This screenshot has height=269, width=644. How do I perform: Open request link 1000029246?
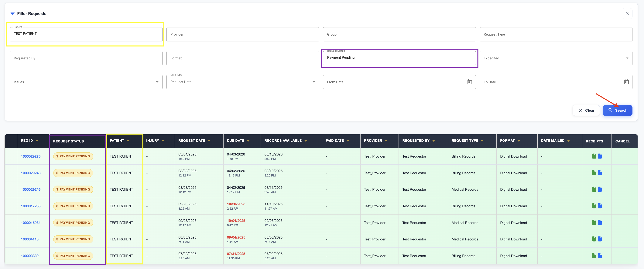click(30, 189)
